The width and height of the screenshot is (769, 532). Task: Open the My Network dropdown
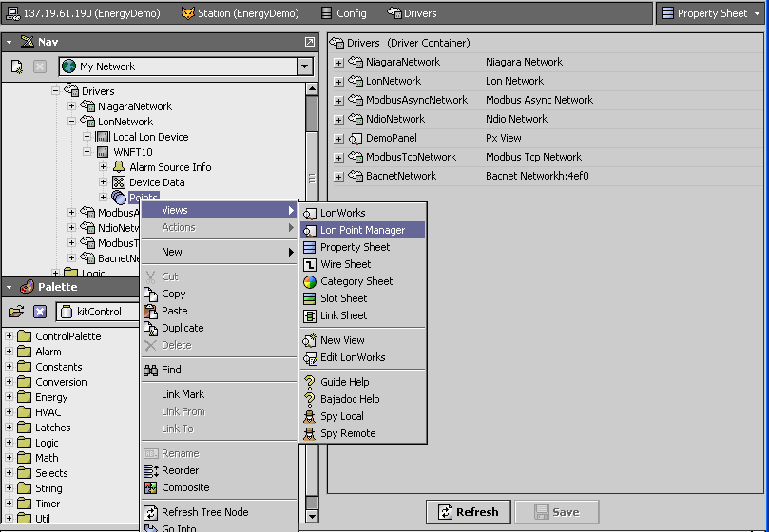[304, 66]
